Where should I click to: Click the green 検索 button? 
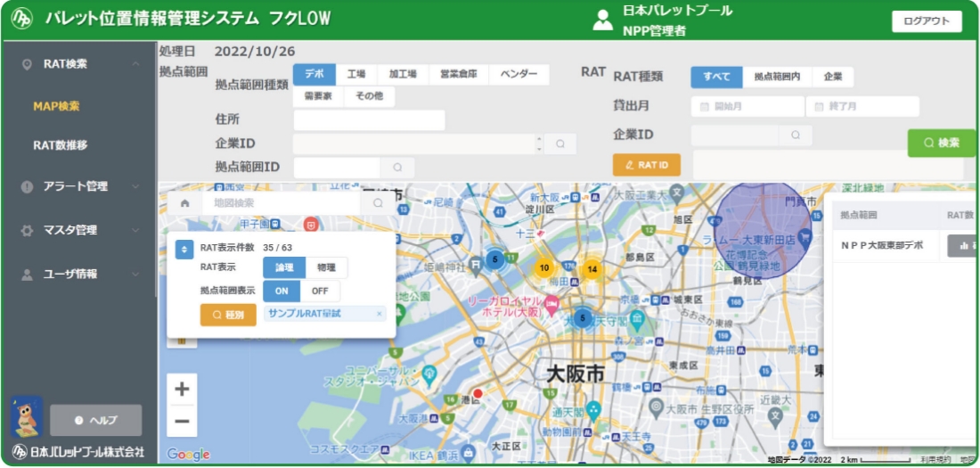point(942,143)
